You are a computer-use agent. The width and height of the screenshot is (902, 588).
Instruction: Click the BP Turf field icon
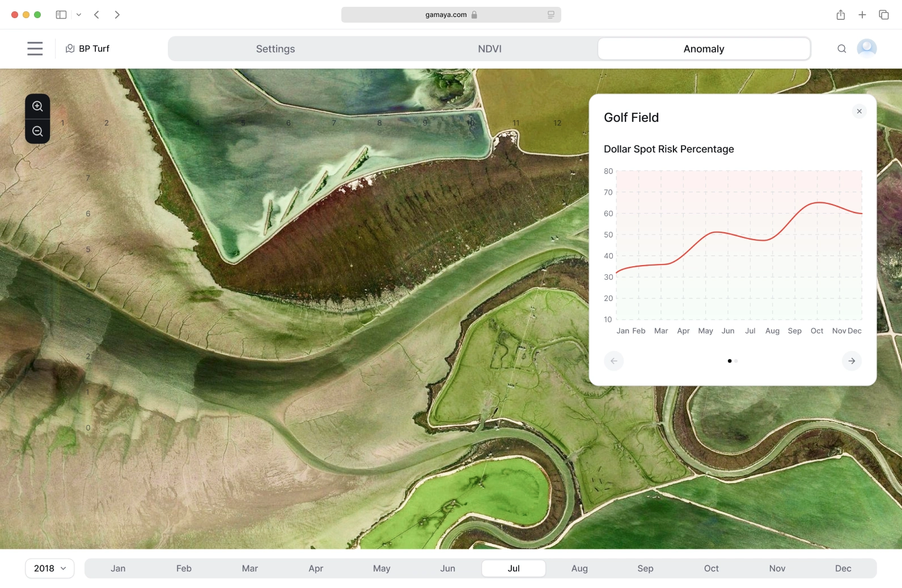70,49
